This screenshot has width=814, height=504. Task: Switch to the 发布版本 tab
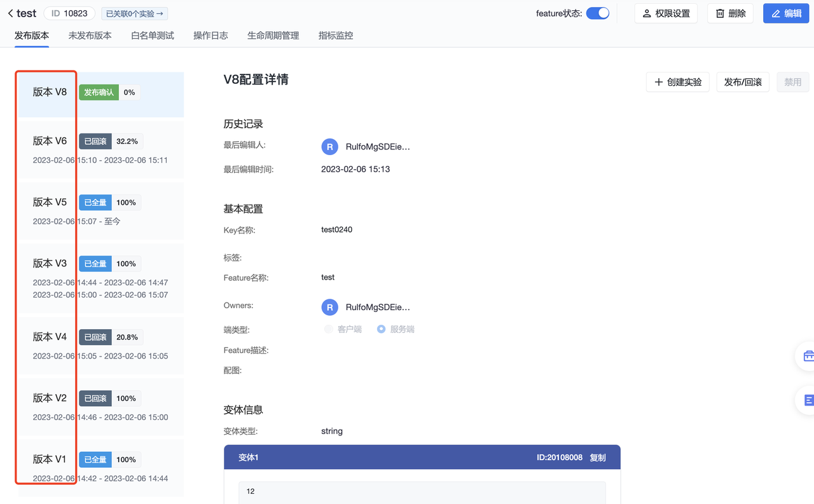click(x=32, y=36)
